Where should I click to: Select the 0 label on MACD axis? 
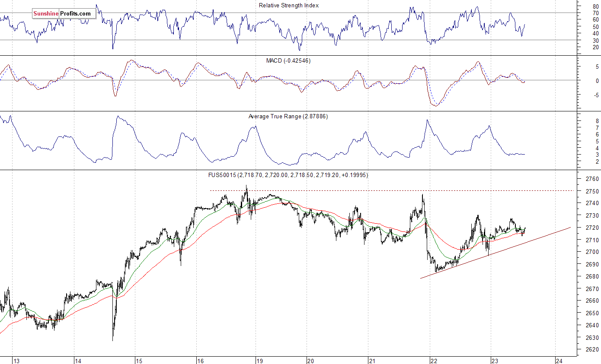click(597, 81)
